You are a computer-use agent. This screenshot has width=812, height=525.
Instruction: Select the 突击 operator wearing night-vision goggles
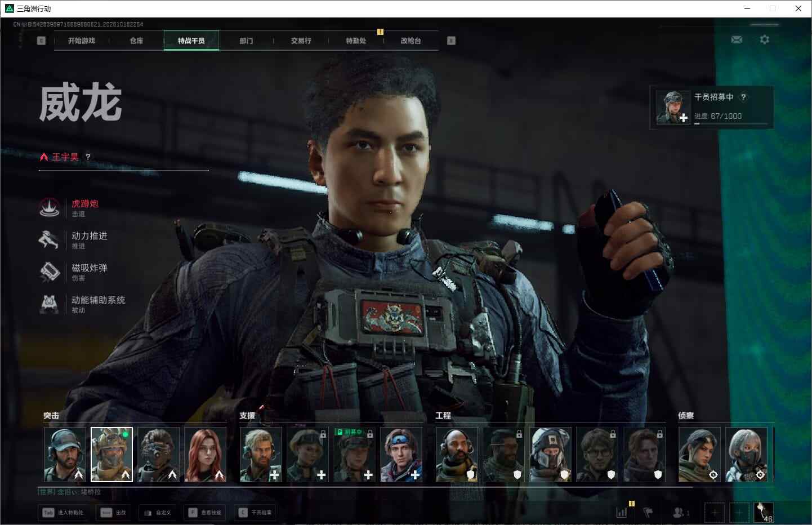click(159, 455)
